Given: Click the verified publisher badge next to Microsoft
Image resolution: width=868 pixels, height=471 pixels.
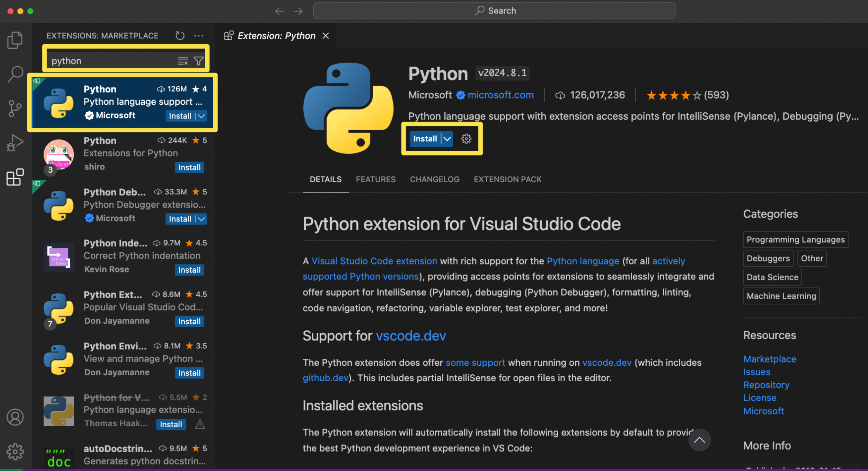Looking at the screenshot, I should (461, 95).
